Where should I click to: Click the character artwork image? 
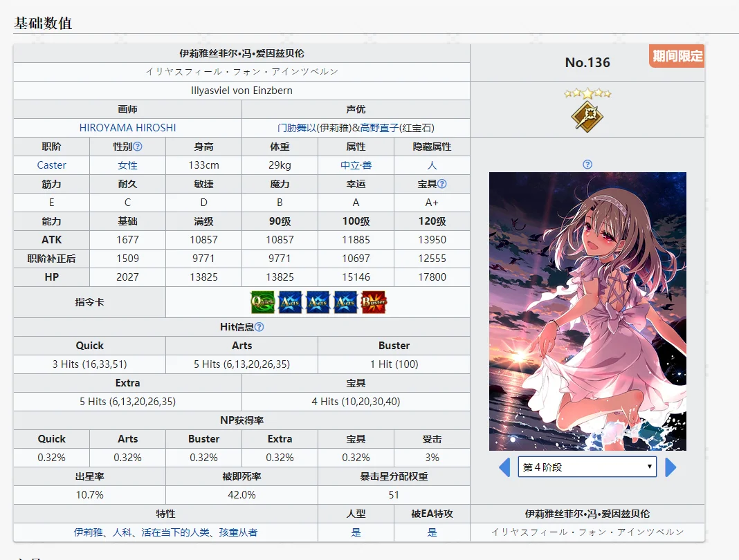(587, 311)
